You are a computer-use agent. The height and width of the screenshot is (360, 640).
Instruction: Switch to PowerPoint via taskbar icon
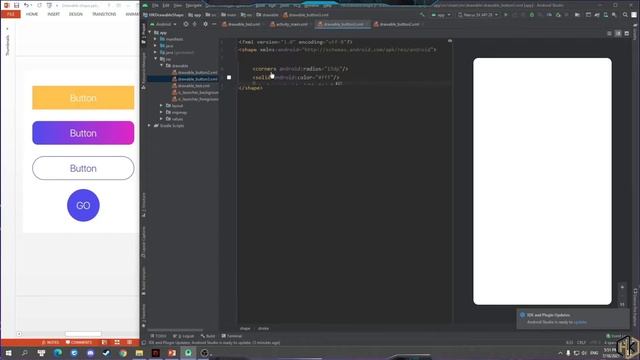172,353
